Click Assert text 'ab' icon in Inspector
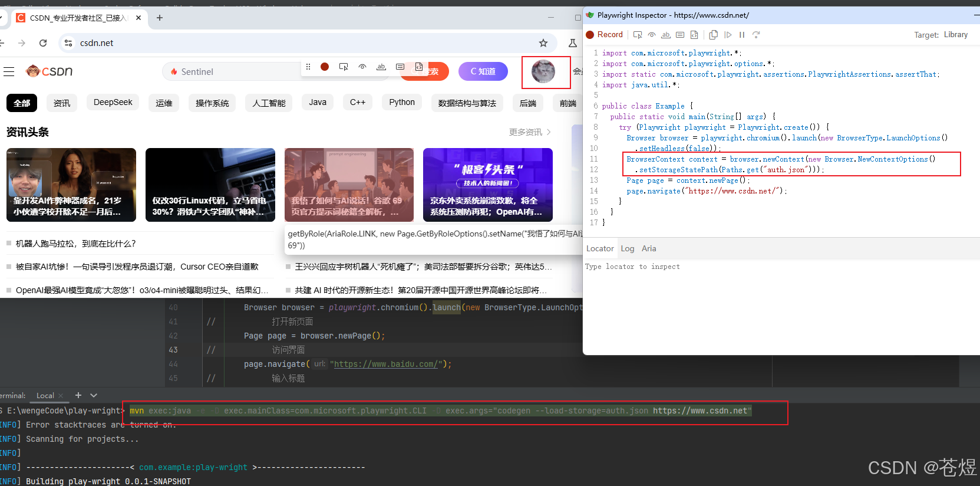980x486 pixels. tap(666, 35)
